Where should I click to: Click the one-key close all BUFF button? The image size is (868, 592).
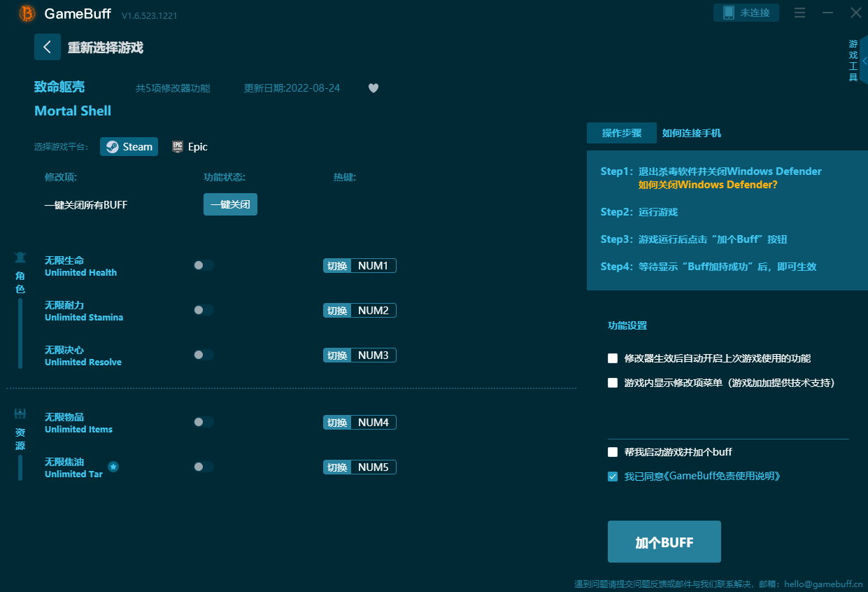[x=230, y=204]
